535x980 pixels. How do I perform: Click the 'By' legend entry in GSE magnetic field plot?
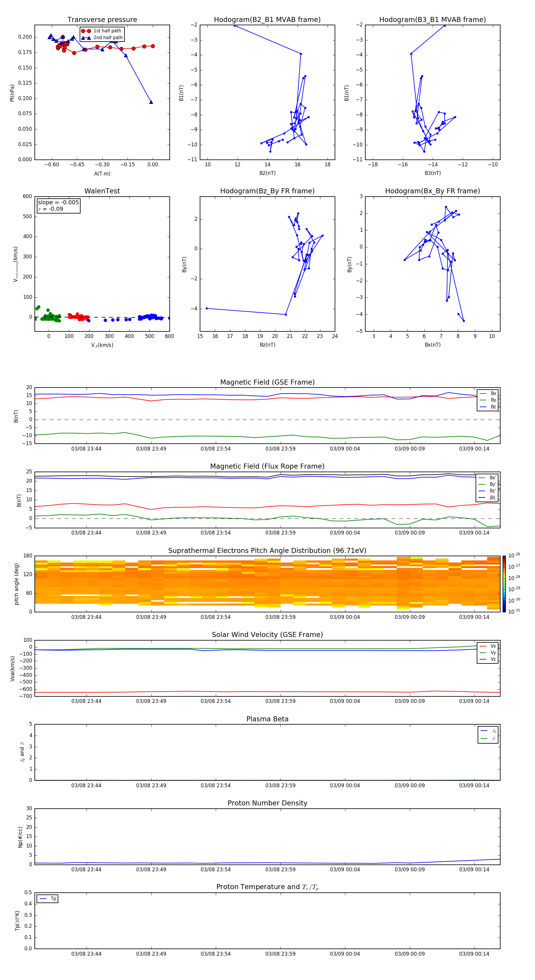tap(488, 400)
